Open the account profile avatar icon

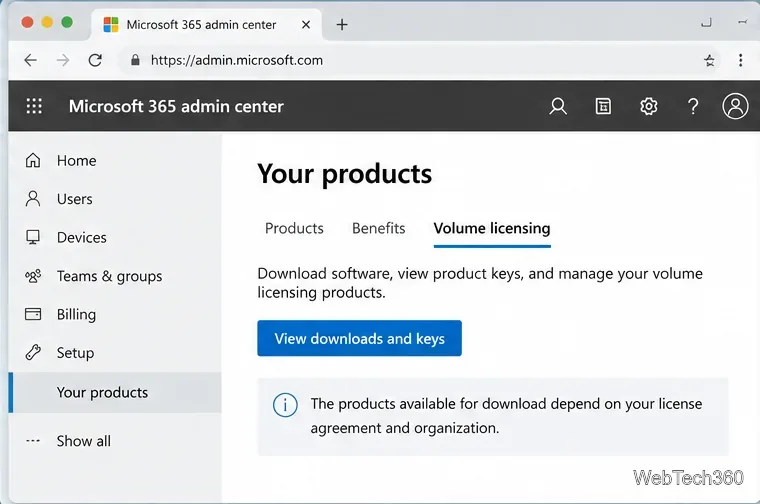[x=735, y=106]
